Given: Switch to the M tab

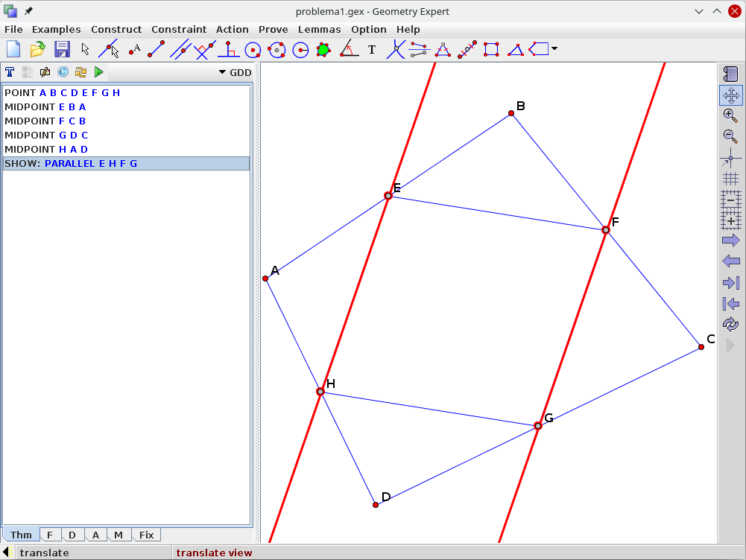Looking at the screenshot, I should [118, 535].
